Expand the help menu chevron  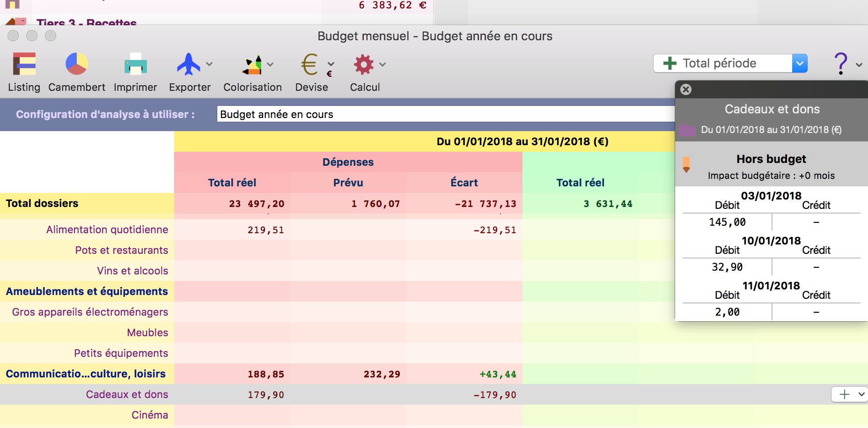[x=859, y=65]
